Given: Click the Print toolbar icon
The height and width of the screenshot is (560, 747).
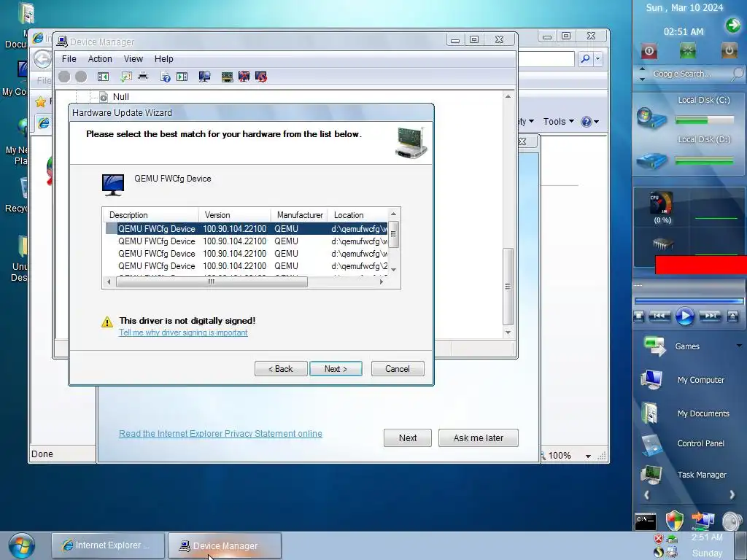Looking at the screenshot, I should [143, 76].
